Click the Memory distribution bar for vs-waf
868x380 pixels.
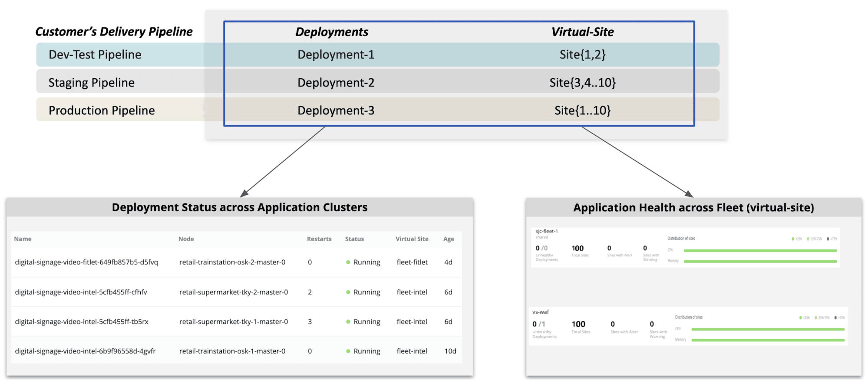pyautogui.click(x=768, y=340)
